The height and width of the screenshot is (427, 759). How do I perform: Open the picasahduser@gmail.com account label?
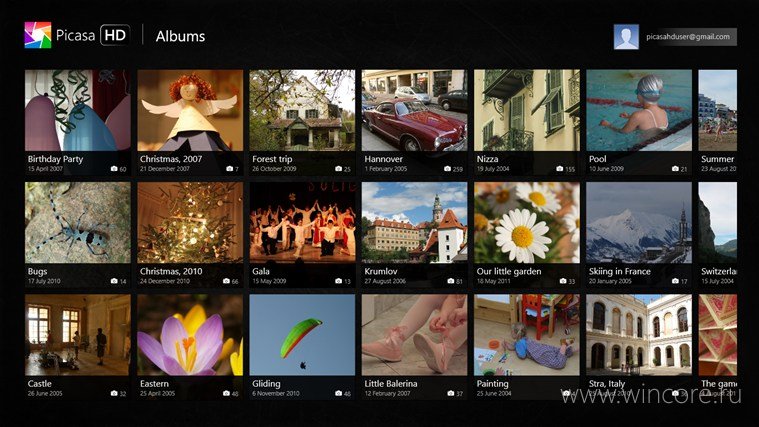click(688, 37)
